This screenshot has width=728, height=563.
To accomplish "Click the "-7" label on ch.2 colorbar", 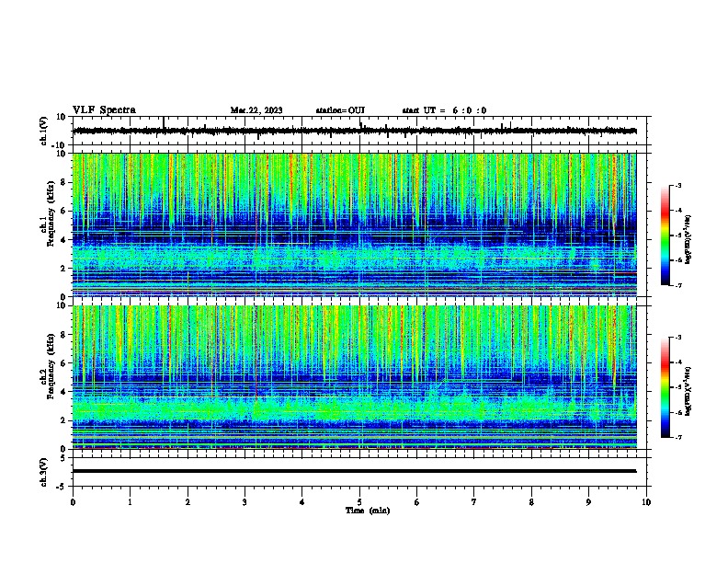I will (x=677, y=437).
